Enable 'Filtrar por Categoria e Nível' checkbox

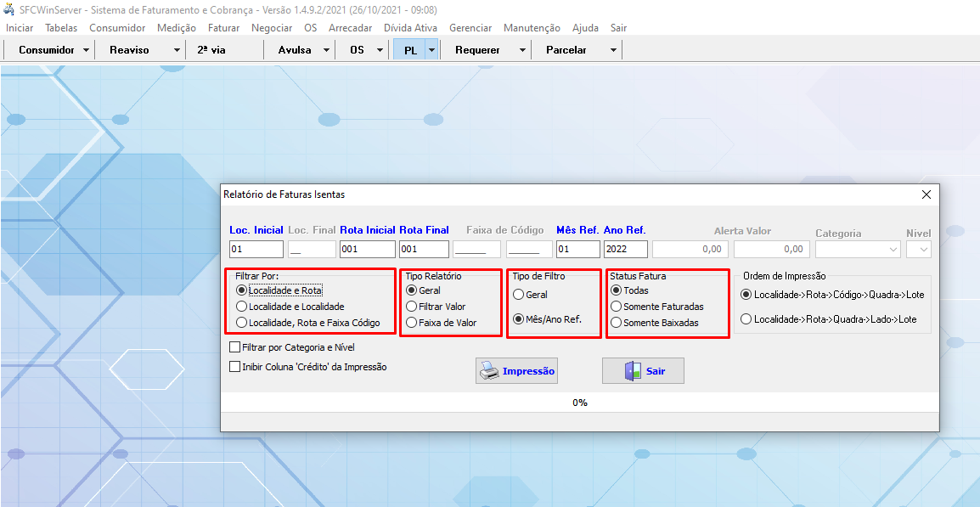point(235,347)
